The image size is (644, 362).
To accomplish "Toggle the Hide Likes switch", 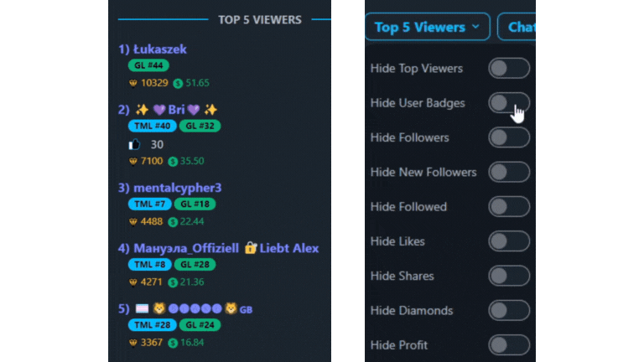I will coord(509,241).
